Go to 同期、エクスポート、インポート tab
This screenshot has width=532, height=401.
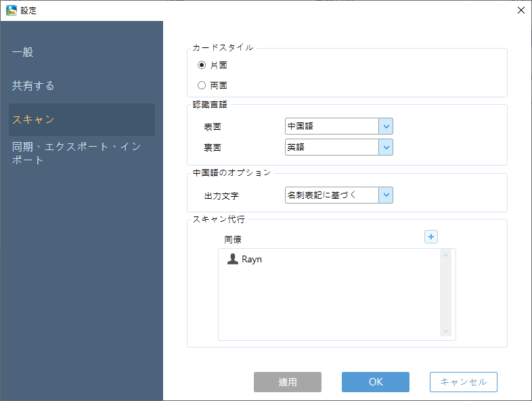[76, 154]
